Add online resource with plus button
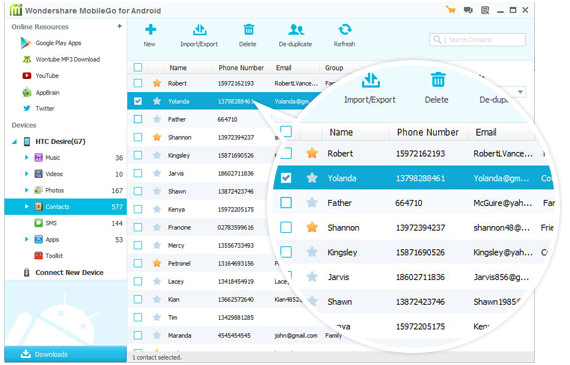The height and width of the screenshot is (365, 570). click(x=119, y=26)
